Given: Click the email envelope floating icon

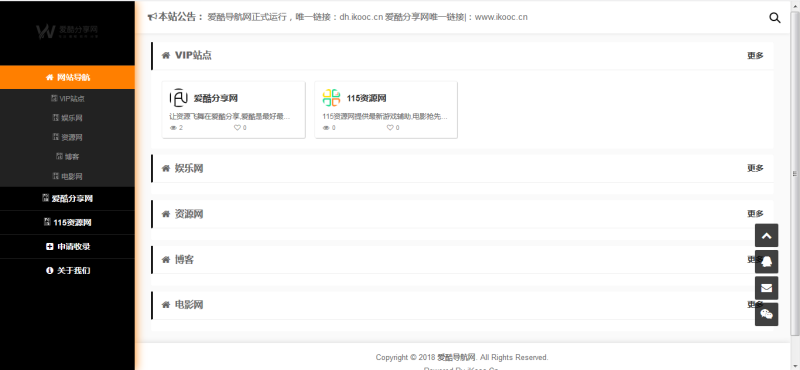Looking at the screenshot, I should 766,288.
